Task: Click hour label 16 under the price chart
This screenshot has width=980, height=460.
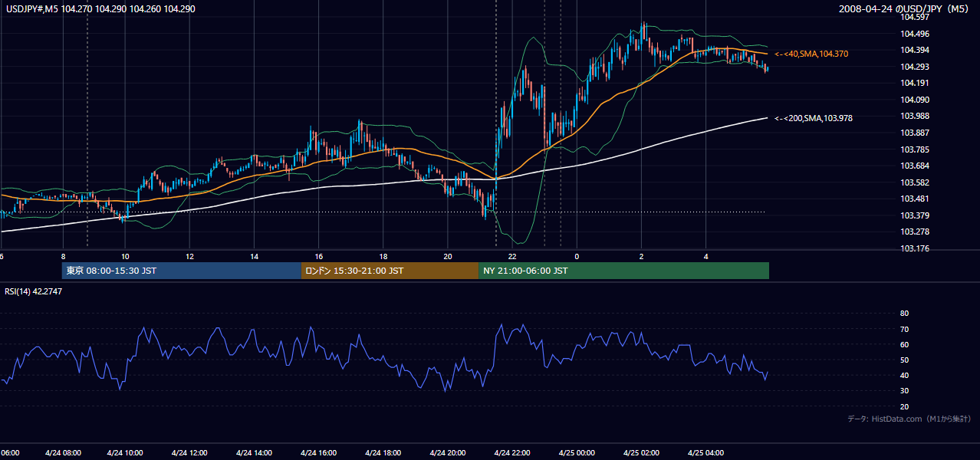Action: coord(319,256)
